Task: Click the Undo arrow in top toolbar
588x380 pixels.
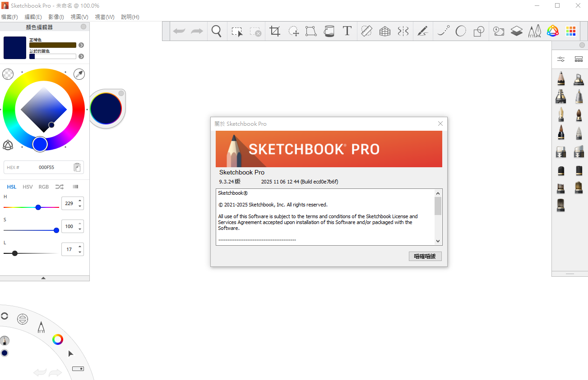Action: click(179, 31)
